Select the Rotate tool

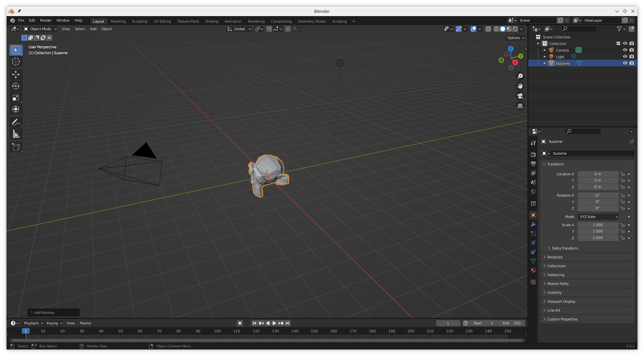(16, 86)
